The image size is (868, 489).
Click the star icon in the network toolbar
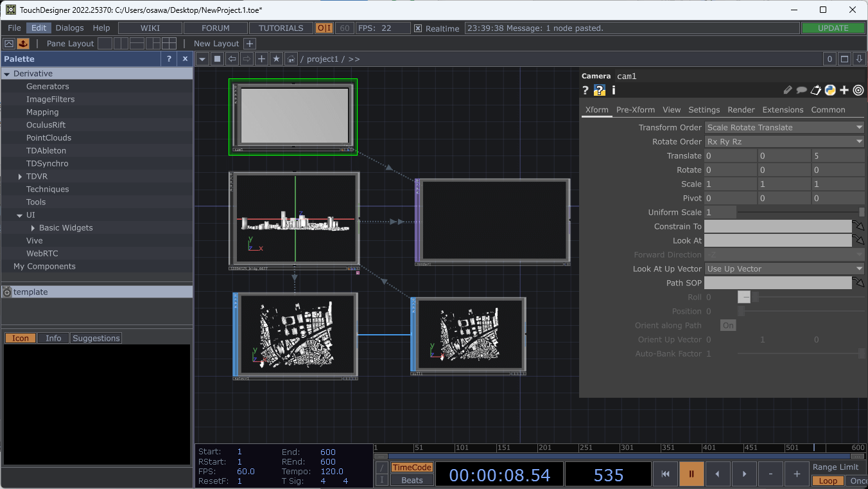[275, 58]
